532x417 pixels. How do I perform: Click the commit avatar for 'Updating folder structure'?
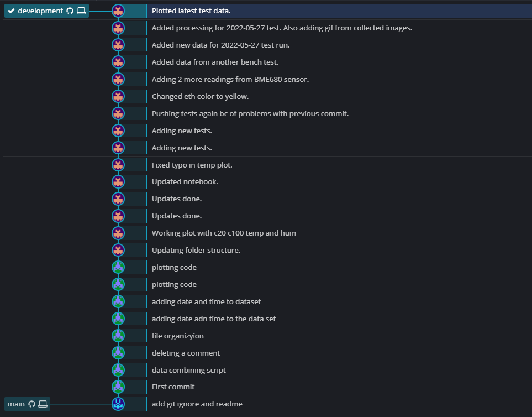coord(118,250)
